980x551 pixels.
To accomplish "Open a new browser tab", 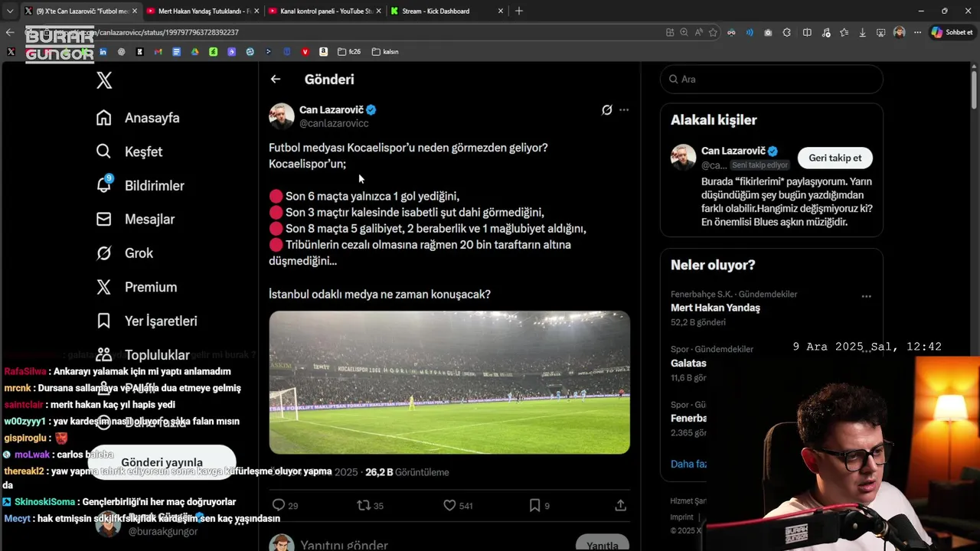I will [519, 11].
